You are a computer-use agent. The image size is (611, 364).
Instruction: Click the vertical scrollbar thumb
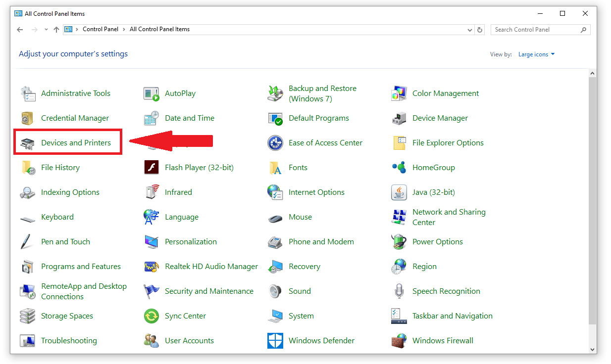pyautogui.click(x=593, y=200)
